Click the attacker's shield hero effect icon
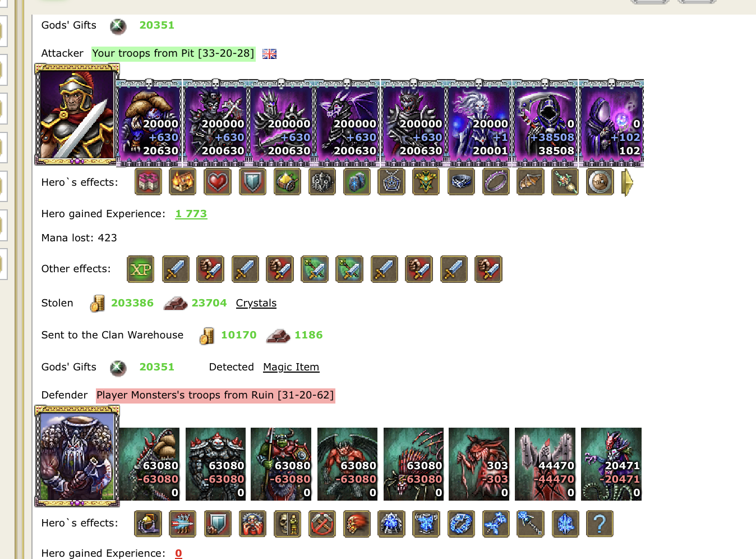756x559 pixels. [252, 182]
